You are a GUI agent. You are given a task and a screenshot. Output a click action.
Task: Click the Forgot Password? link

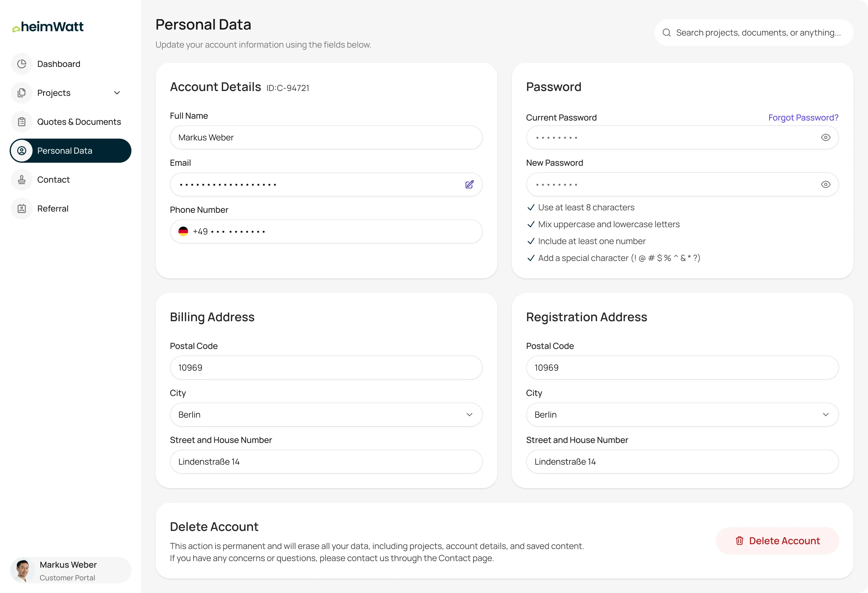pos(803,118)
